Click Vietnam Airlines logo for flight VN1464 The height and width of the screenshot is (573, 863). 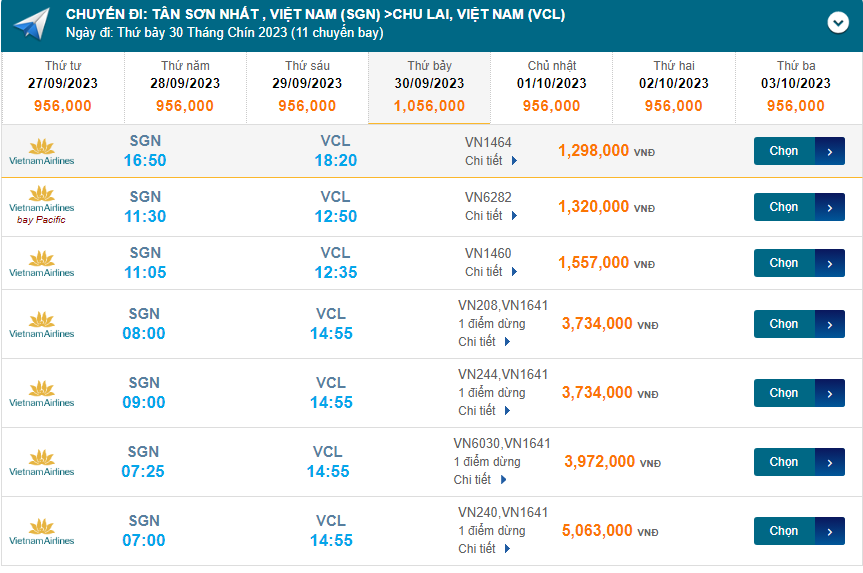point(41,151)
